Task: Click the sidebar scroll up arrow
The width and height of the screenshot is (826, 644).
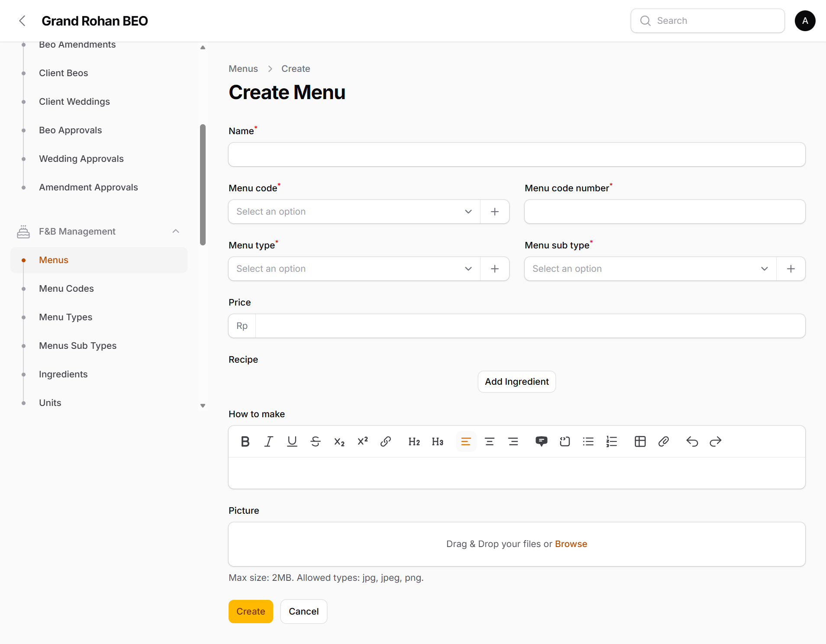Action: tap(203, 48)
